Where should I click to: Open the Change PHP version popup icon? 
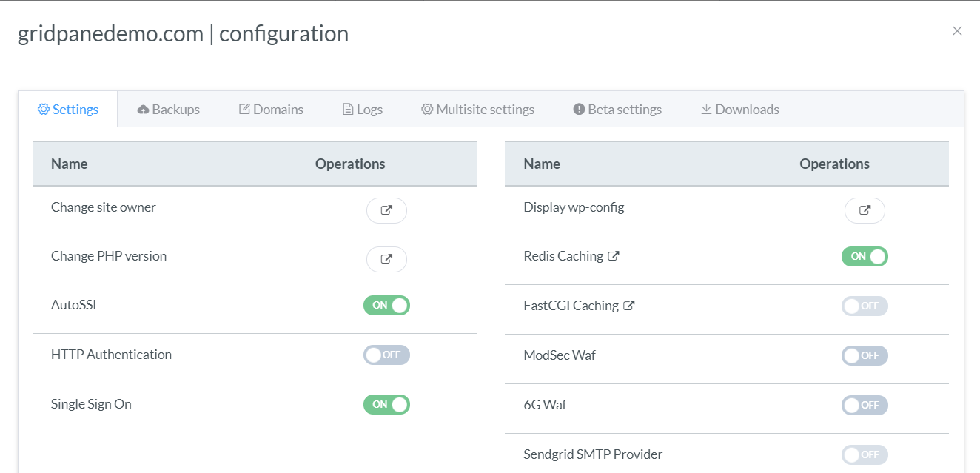(386, 259)
